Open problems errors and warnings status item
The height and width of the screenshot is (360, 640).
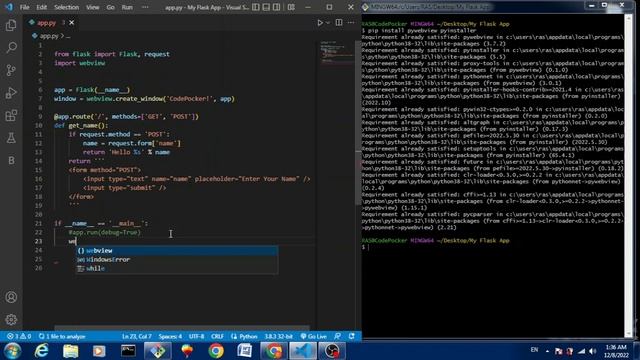coord(19,336)
